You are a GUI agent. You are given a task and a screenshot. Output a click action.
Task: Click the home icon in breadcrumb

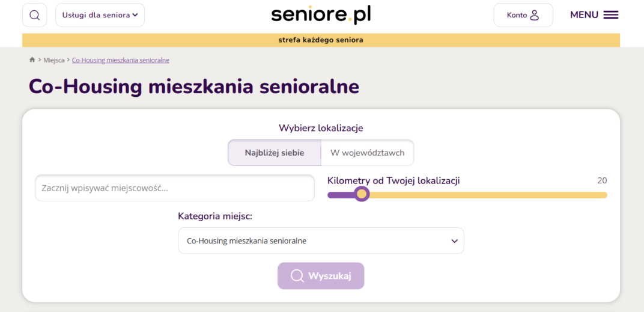click(x=32, y=60)
